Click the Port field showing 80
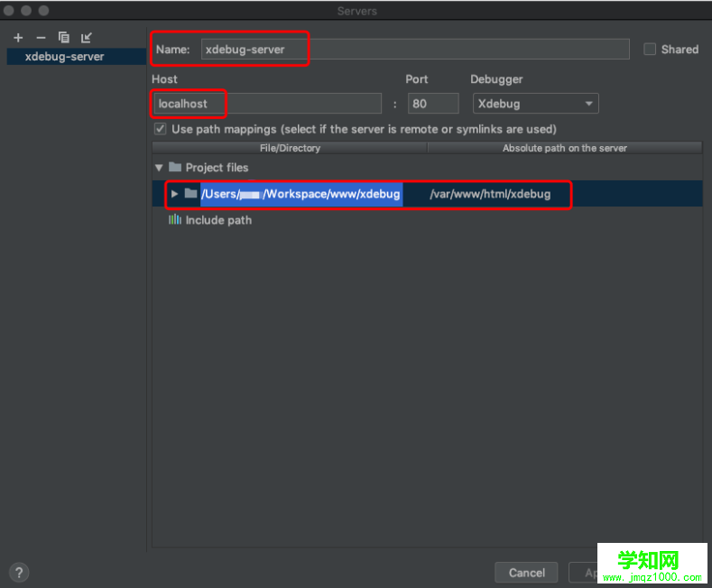Screen dimensions: 712x588 tap(433, 104)
